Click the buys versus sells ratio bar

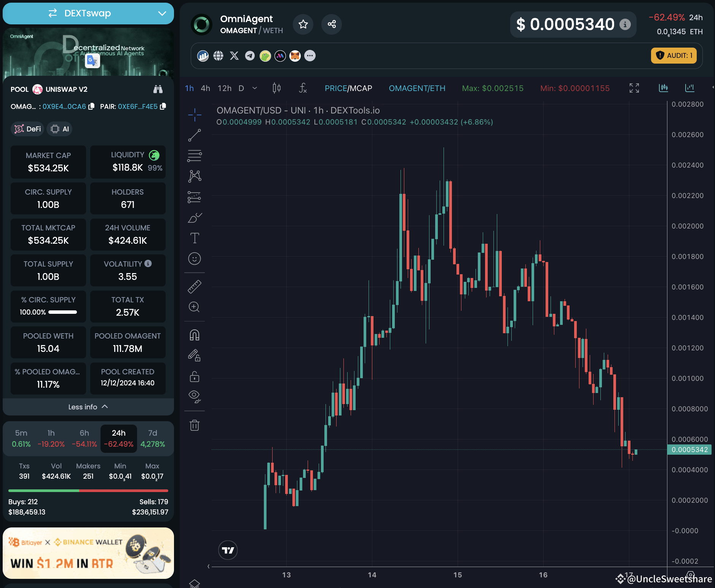point(88,491)
